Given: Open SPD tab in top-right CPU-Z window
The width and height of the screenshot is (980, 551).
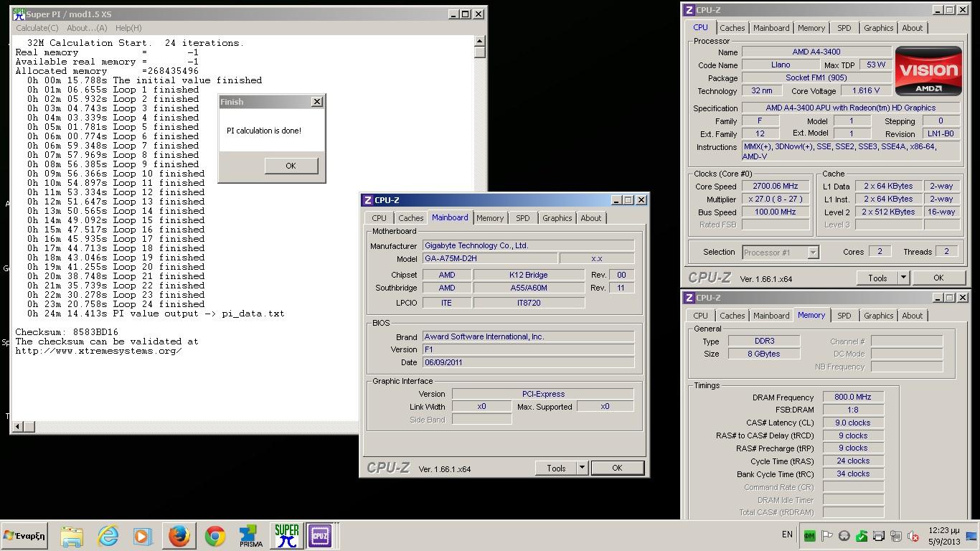Looking at the screenshot, I should (844, 28).
